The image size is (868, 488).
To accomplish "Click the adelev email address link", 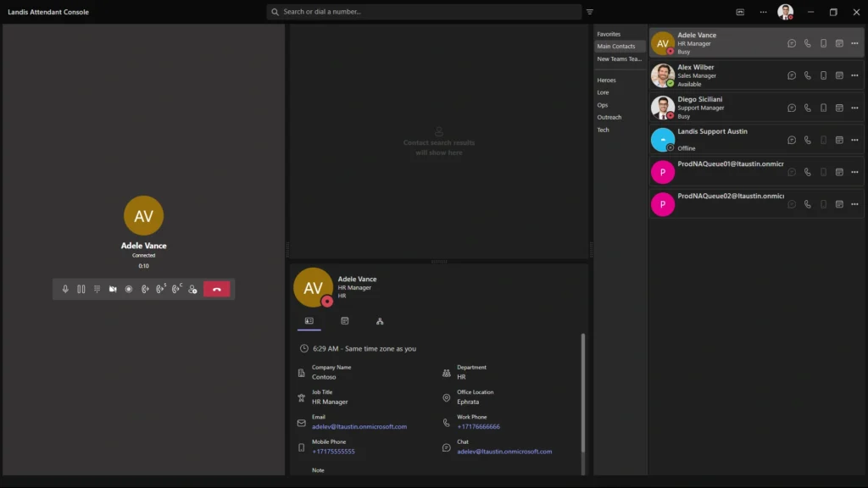I will [359, 427].
